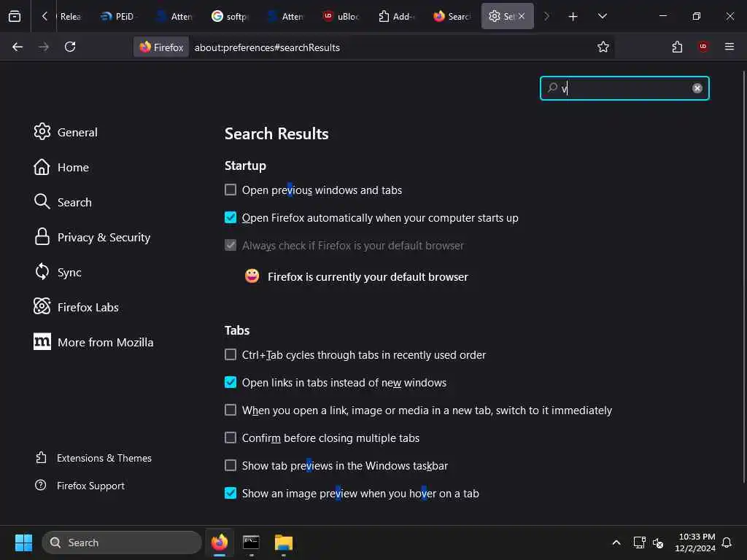Disable image preview when hovering on tab

point(231,493)
